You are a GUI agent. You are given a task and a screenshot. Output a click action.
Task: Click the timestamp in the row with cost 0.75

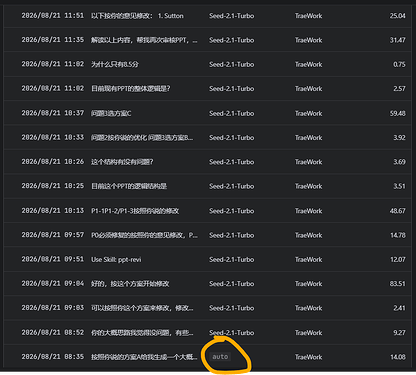(x=53, y=64)
